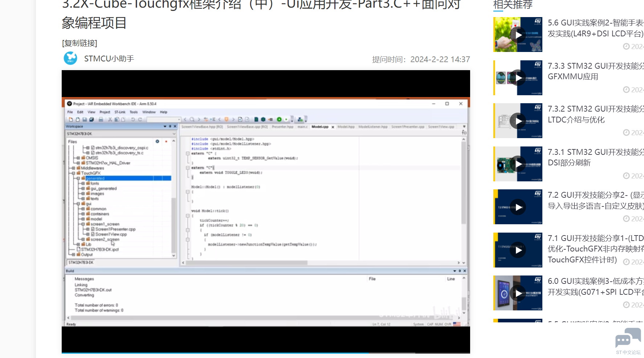This screenshot has width=644, height=358.
Task: Open the Tools menu in IAR
Action: pyautogui.click(x=134, y=112)
